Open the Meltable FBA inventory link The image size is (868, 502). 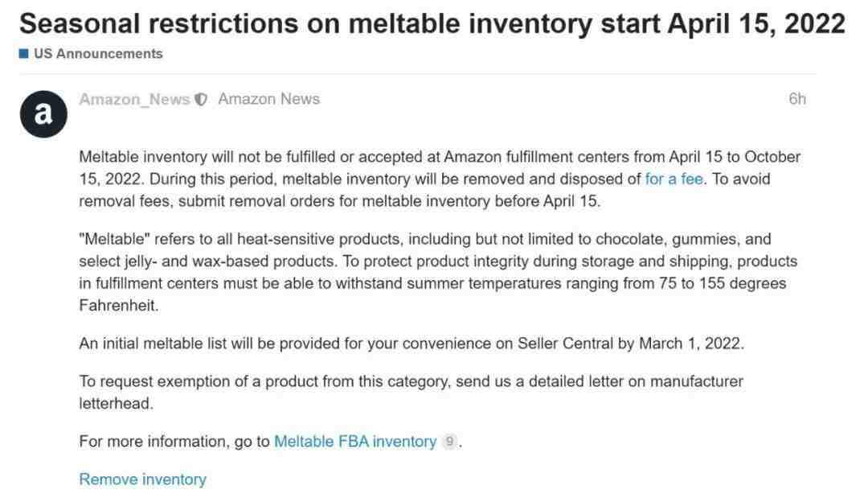pos(355,442)
